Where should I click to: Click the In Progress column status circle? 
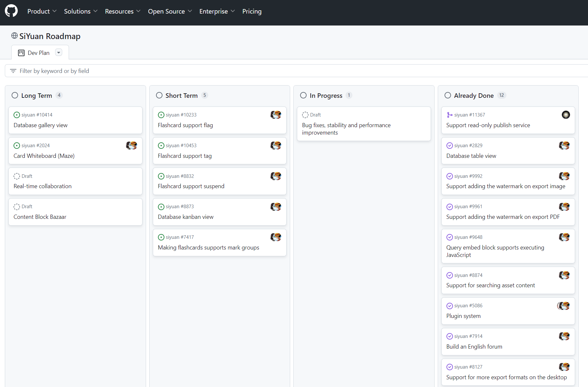(303, 95)
